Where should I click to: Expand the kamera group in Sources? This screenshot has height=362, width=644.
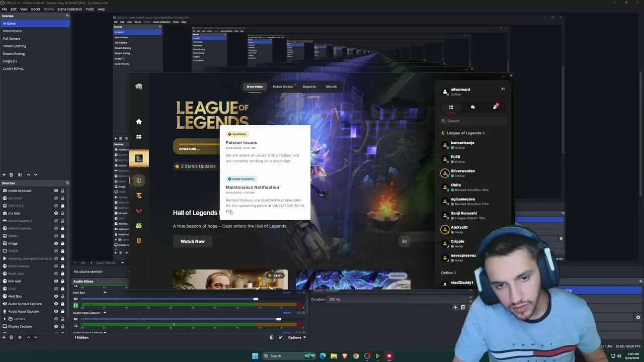[x=5, y=319]
